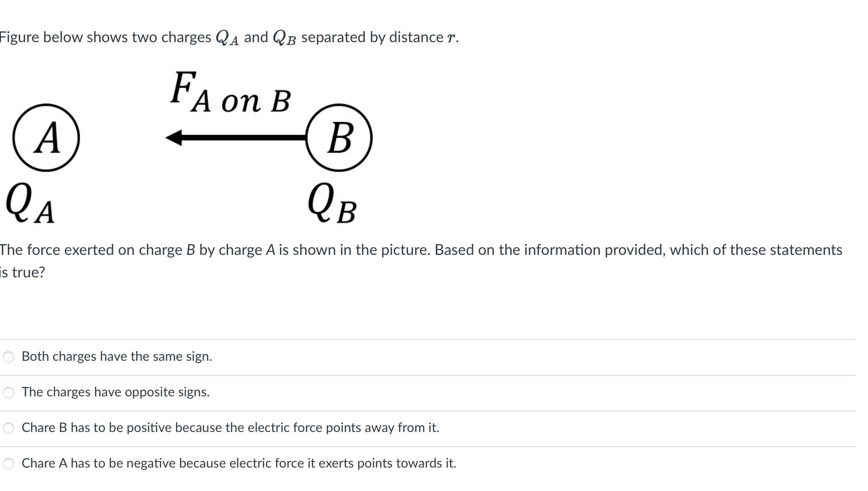
Task: Pick the 'Chare B has to be positive' answer
Action: point(9,428)
